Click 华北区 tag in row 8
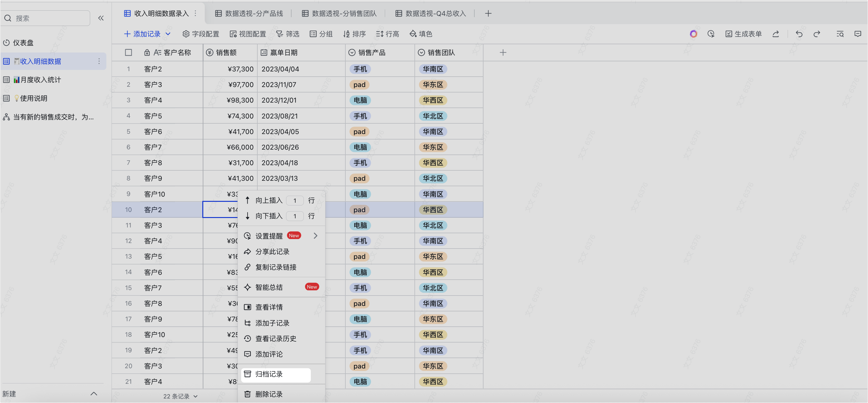This screenshot has width=868, height=403. click(x=433, y=178)
